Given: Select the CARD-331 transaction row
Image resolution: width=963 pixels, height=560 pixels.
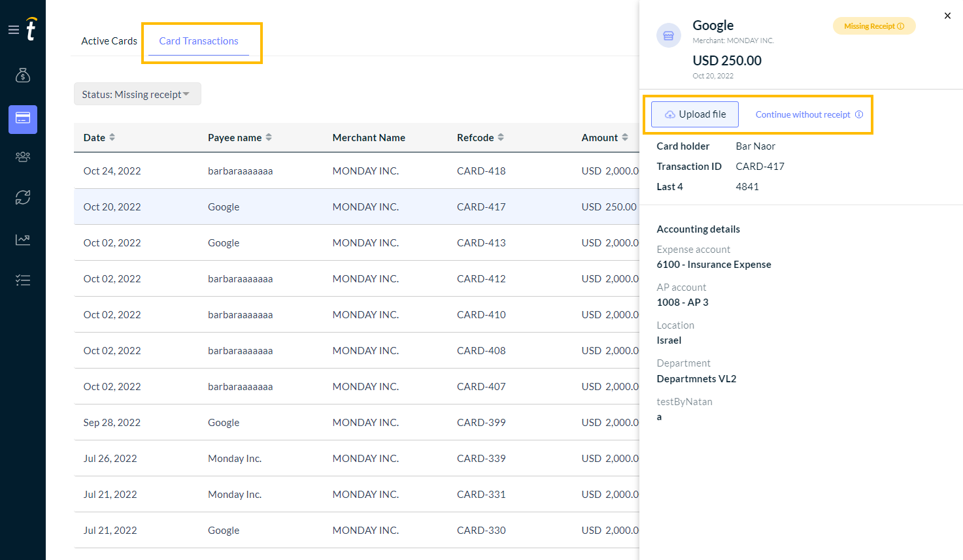Looking at the screenshot, I should (x=356, y=494).
